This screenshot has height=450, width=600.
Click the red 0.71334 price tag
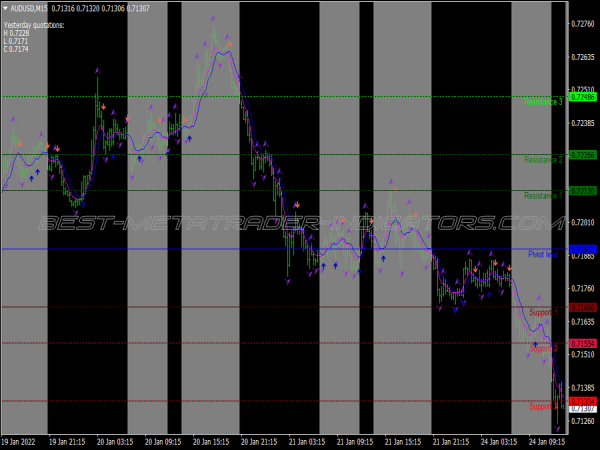[x=582, y=401]
